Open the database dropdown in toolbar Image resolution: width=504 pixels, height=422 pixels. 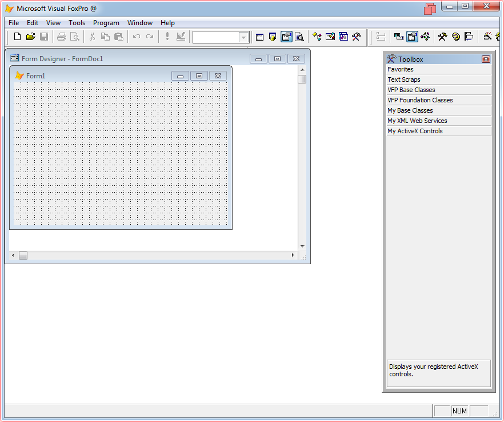tap(243, 37)
